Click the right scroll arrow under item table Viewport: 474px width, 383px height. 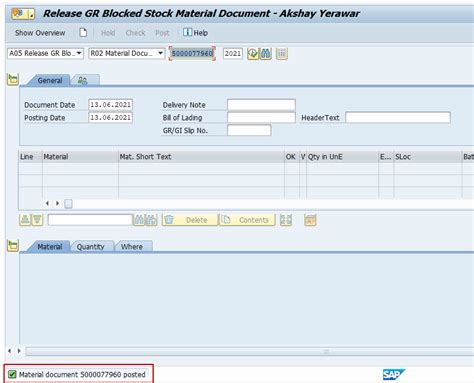tap(57, 203)
